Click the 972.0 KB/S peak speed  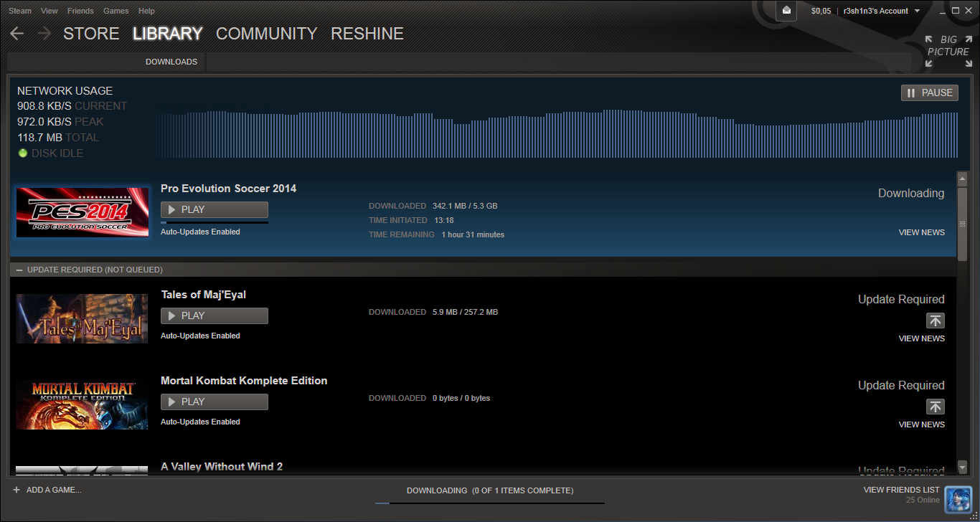pos(44,122)
